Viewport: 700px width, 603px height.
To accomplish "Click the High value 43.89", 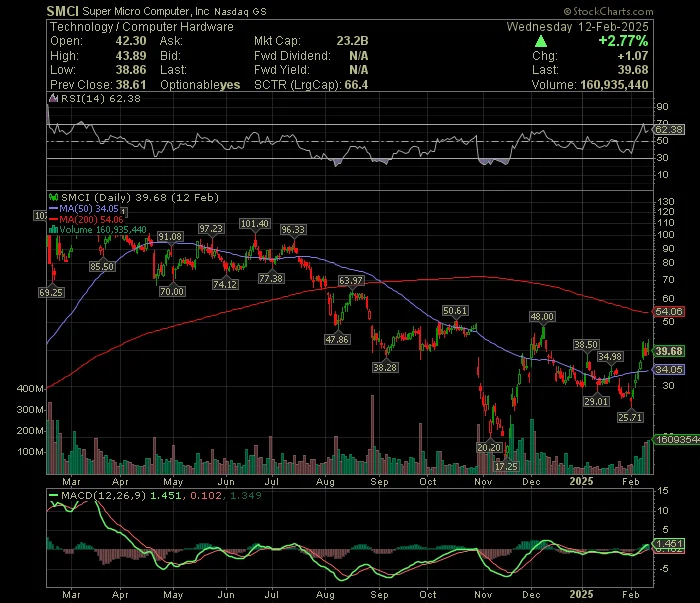I will point(131,56).
